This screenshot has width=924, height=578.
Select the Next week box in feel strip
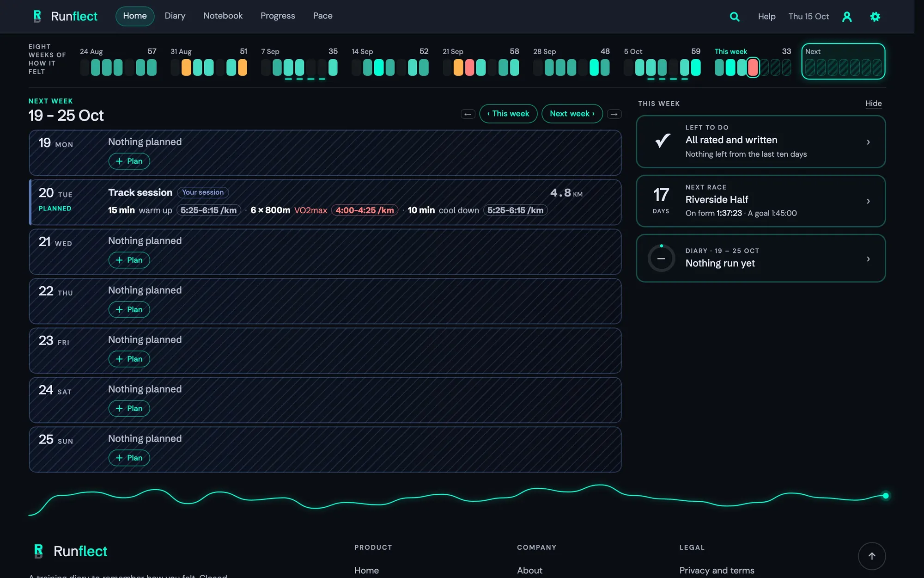pyautogui.click(x=843, y=61)
